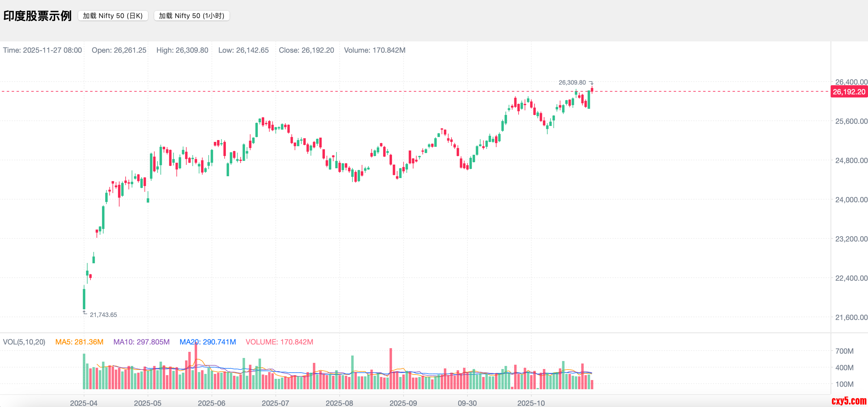Click the 21,743.65 lowest price marker
Screen dimensions: 868x407
(103, 315)
